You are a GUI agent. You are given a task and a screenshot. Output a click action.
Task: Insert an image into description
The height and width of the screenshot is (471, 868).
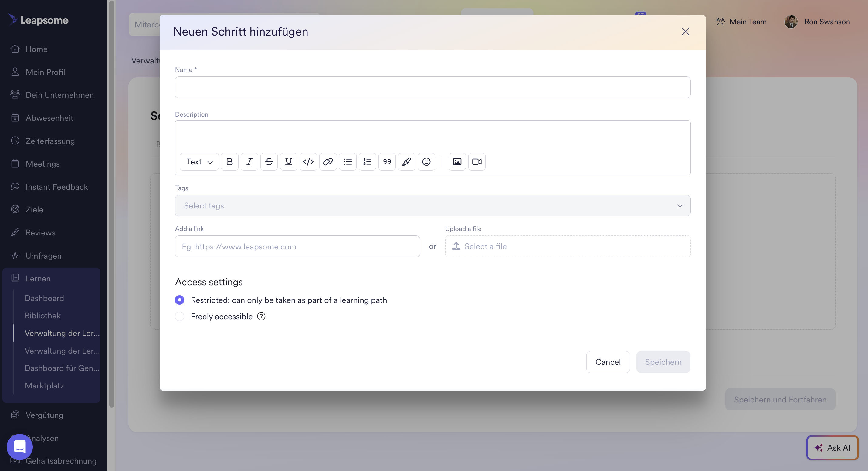457,162
